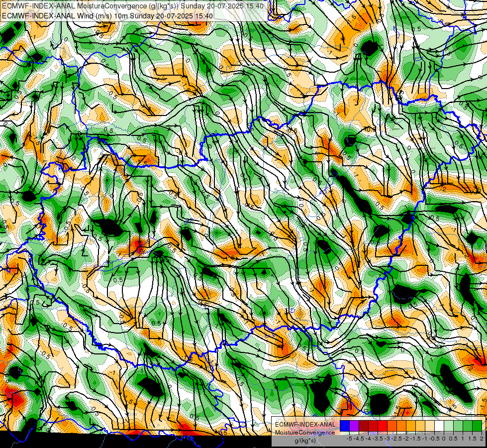Viewport: 487px width, 448px height.
Task: Pick the legend swatch between -4.5 and -4
Action: coord(364,426)
